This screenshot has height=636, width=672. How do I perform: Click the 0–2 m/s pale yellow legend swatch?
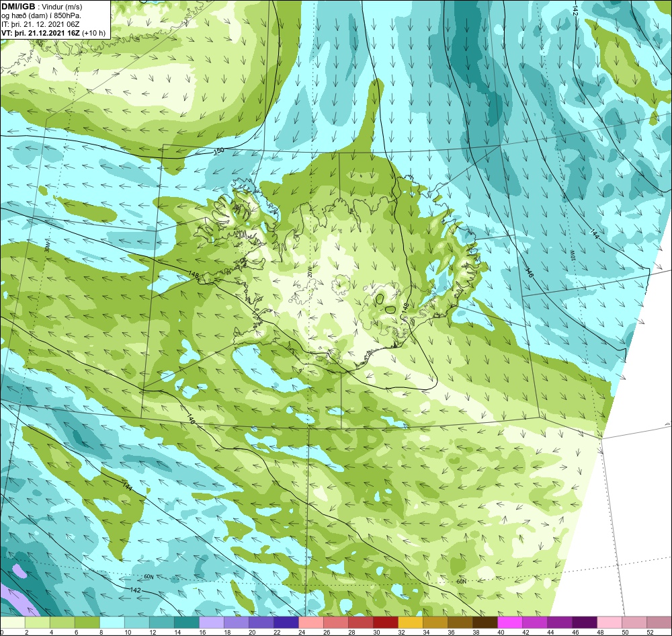[x=13, y=623]
